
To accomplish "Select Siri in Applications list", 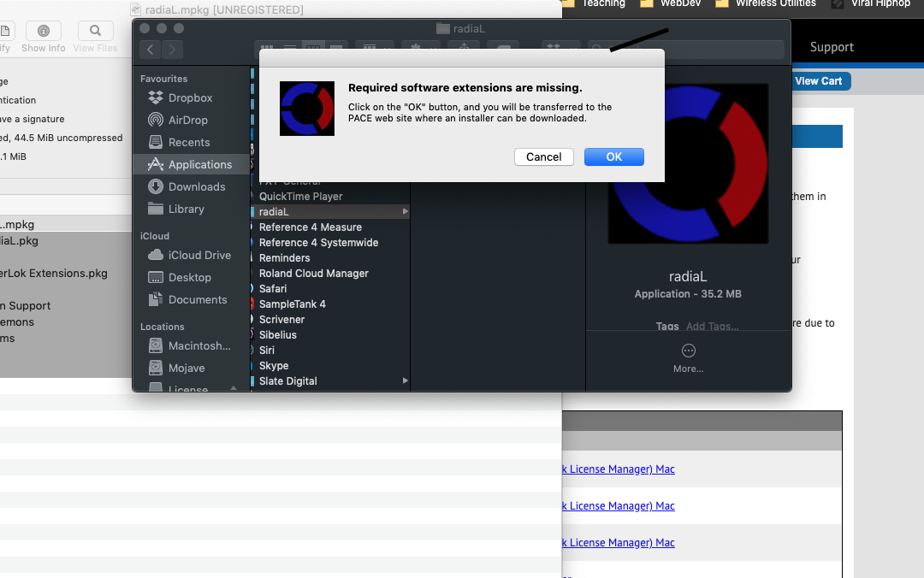I will 266,350.
